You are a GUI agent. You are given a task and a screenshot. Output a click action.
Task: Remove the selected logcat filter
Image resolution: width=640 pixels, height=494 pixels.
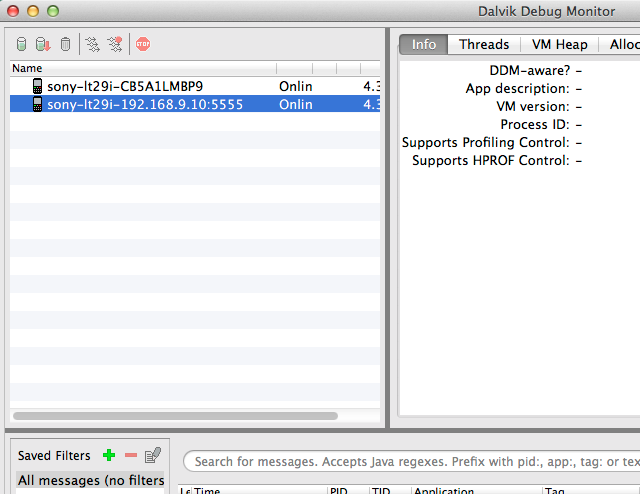[x=131, y=456]
